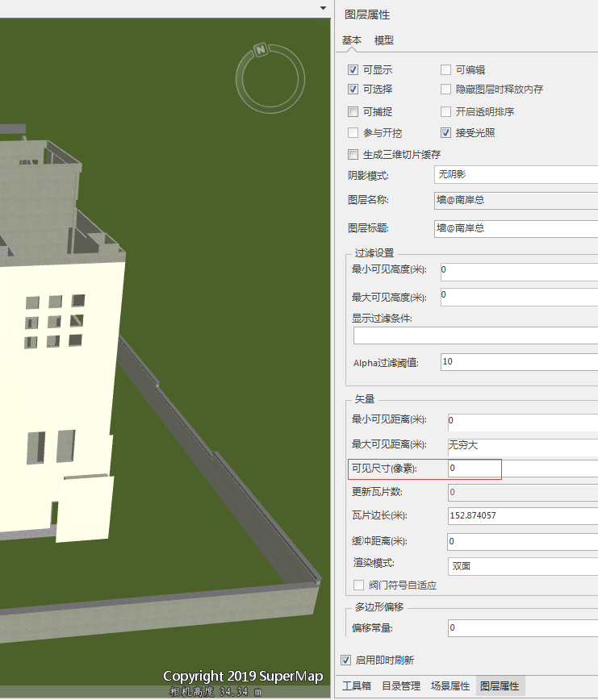Uncheck the 接受光照 checkbox
This screenshot has width=598, height=700.
[x=445, y=132]
